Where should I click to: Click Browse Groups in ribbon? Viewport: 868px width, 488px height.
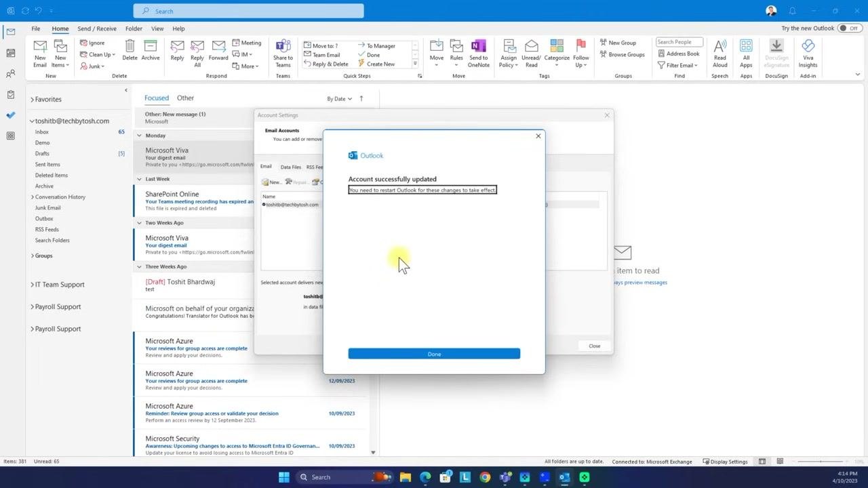pyautogui.click(x=622, y=54)
